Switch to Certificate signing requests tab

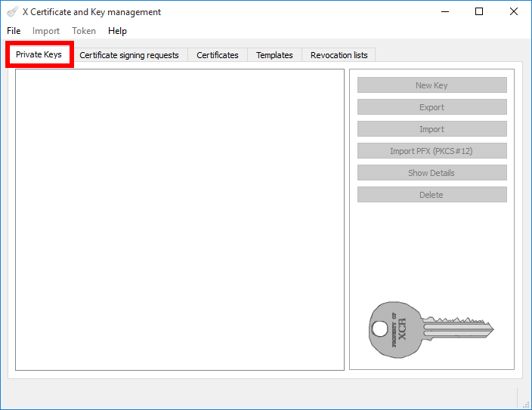pos(129,55)
